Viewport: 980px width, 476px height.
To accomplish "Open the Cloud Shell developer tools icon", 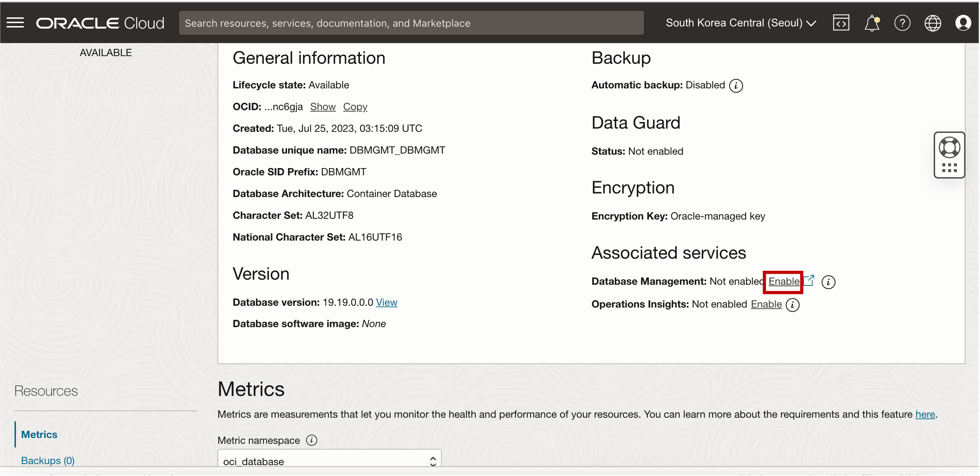I will [x=841, y=23].
